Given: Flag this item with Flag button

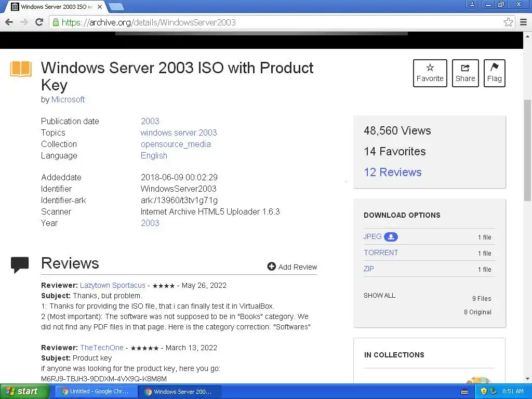Looking at the screenshot, I should [x=495, y=73].
